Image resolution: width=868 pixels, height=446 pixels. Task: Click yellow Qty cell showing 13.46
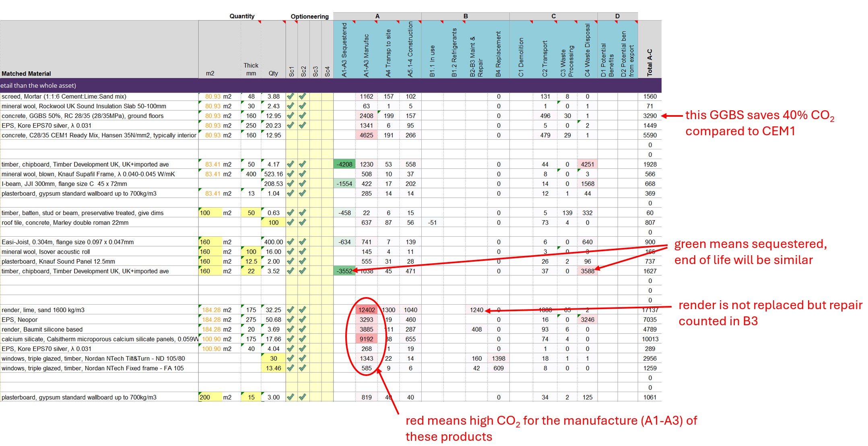click(273, 368)
